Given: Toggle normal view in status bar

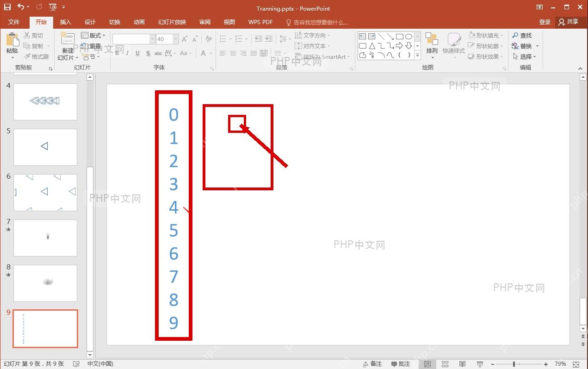Looking at the screenshot, I should (427, 364).
